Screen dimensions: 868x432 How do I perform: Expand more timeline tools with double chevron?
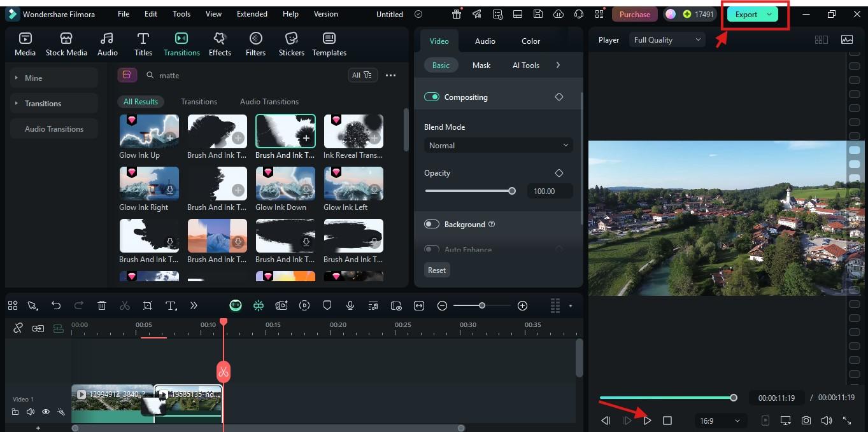[194, 306]
